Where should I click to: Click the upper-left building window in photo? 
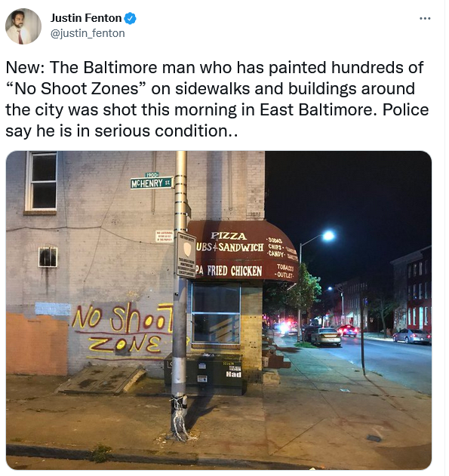coord(41,181)
